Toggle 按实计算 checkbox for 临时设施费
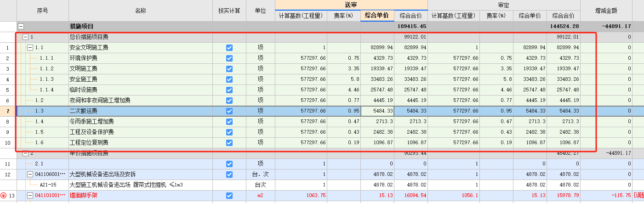 229,90
